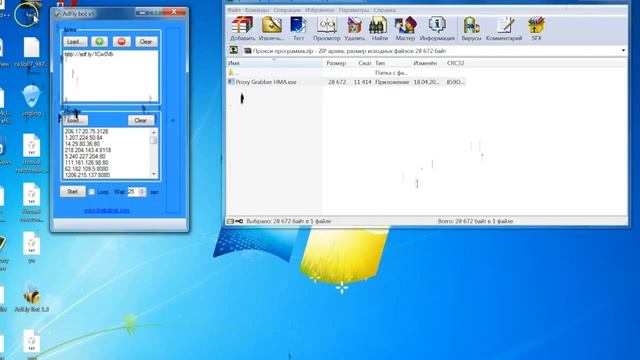The width and height of the screenshot is (640, 360).
Task: Open the Файл menu in WinRAR
Action: click(x=234, y=10)
